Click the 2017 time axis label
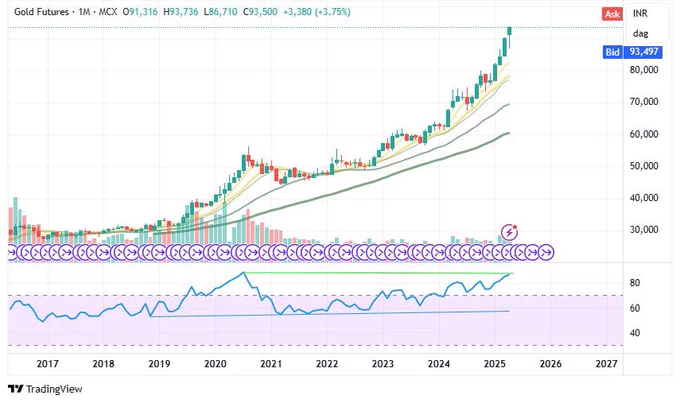This screenshot has height=403, width=680. pyautogui.click(x=47, y=364)
